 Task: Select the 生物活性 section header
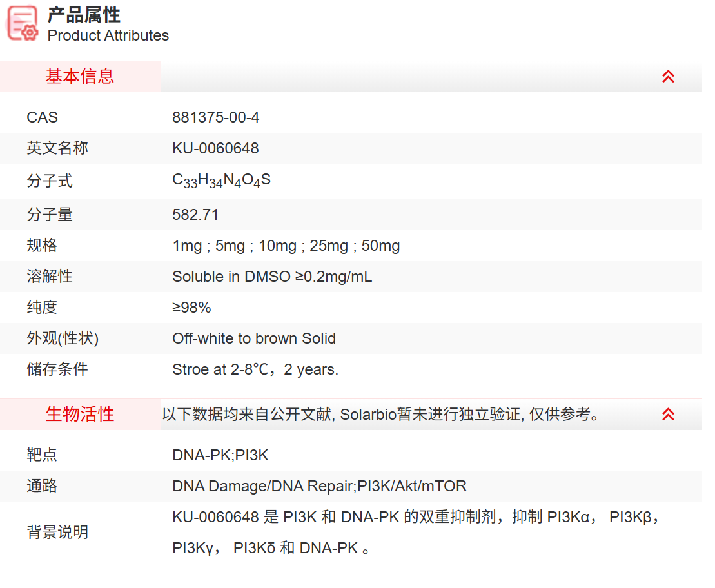[x=80, y=415]
